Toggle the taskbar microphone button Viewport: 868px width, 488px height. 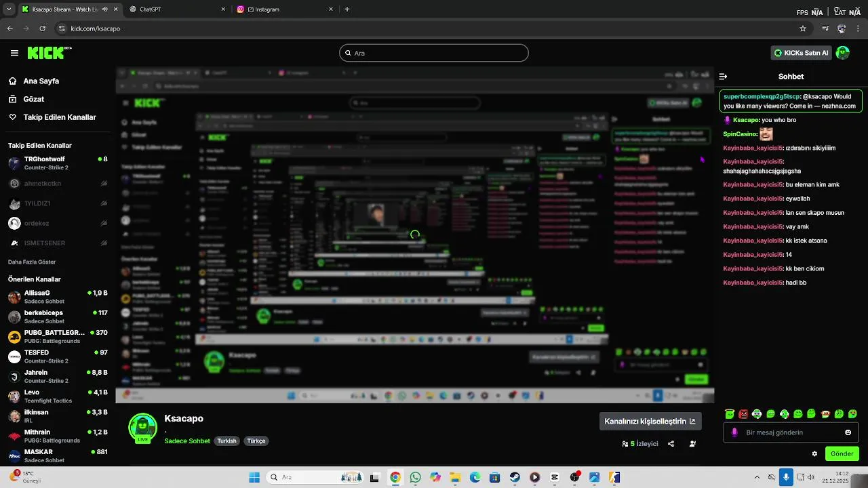pyautogui.click(x=786, y=477)
